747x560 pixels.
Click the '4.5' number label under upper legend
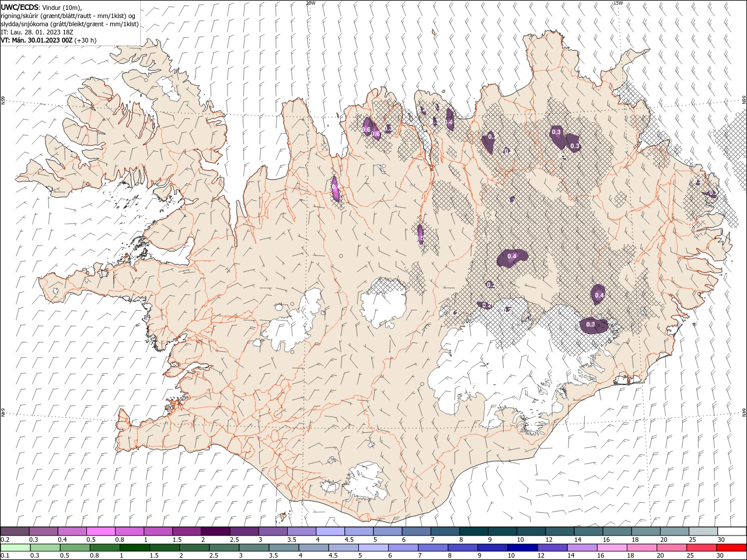[349, 540]
